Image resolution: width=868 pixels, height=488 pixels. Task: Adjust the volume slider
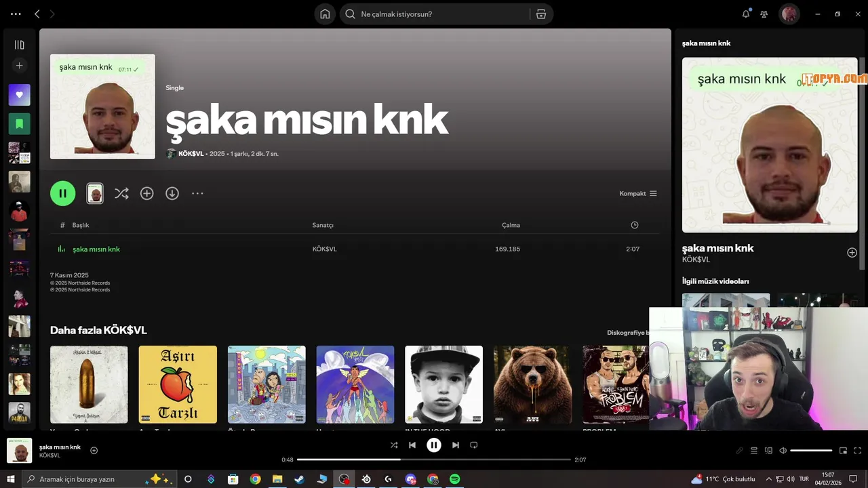pyautogui.click(x=811, y=451)
